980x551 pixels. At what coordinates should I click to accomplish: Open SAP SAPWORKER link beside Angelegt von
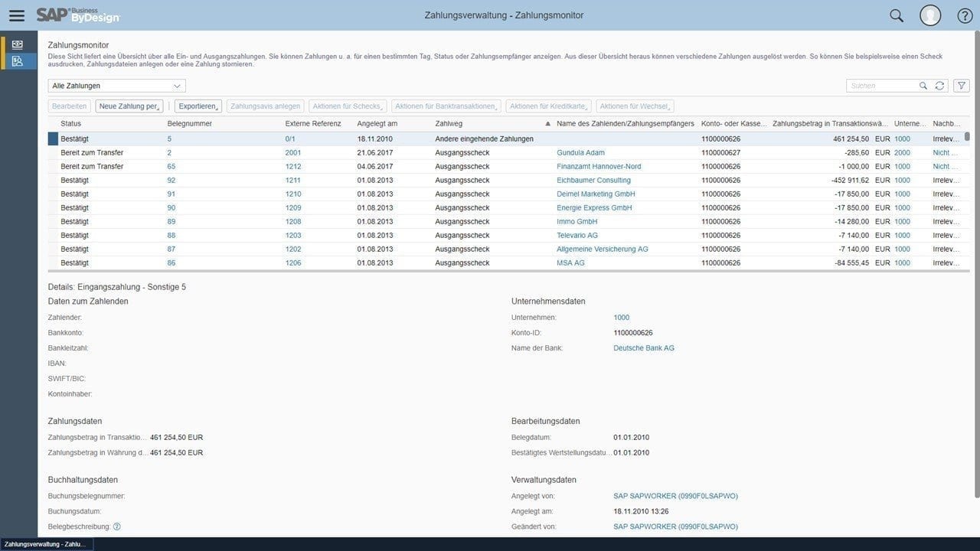pyautogui.click(x=675, y=496)
